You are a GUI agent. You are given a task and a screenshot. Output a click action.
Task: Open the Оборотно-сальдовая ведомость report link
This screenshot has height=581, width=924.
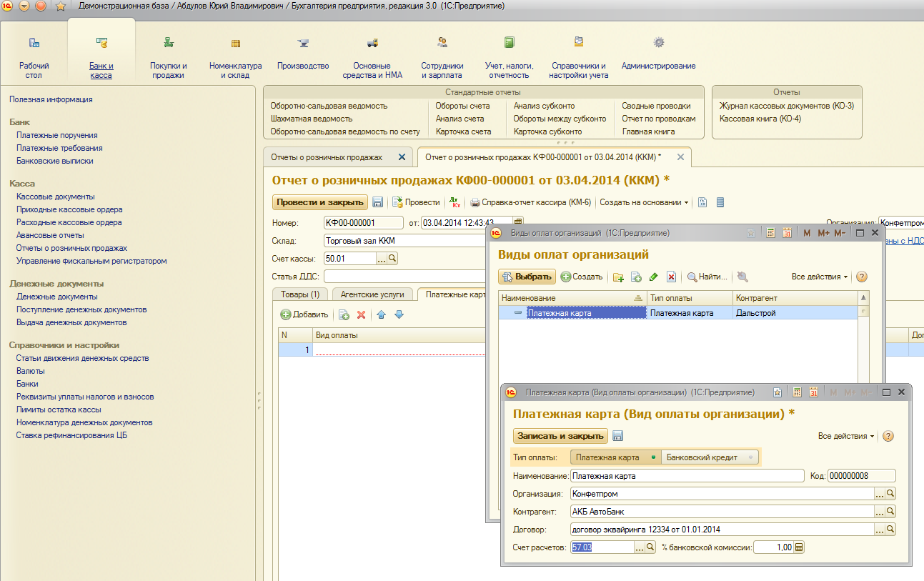329,106
